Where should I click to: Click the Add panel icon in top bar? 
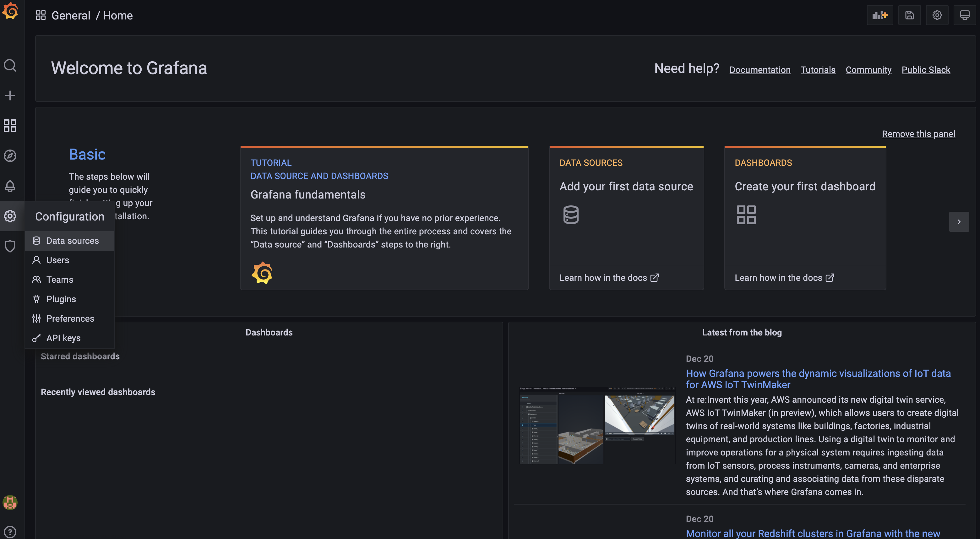[x=880, y=15]
